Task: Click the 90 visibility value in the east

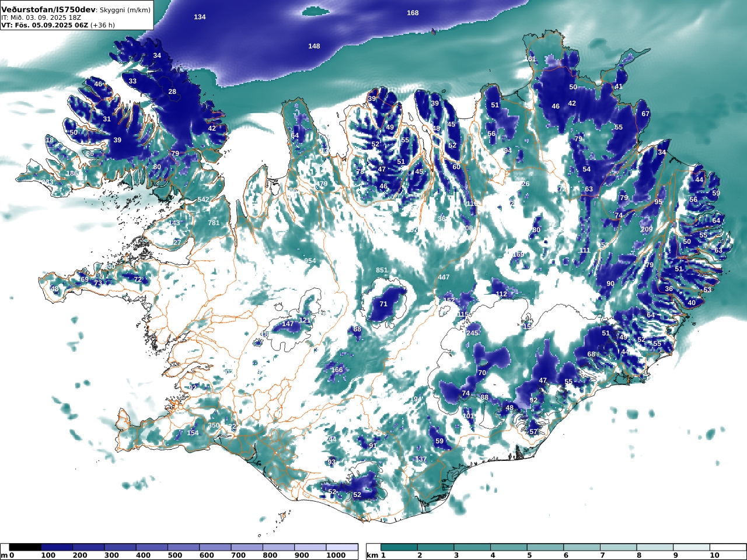Action: (x=610, y=283)
